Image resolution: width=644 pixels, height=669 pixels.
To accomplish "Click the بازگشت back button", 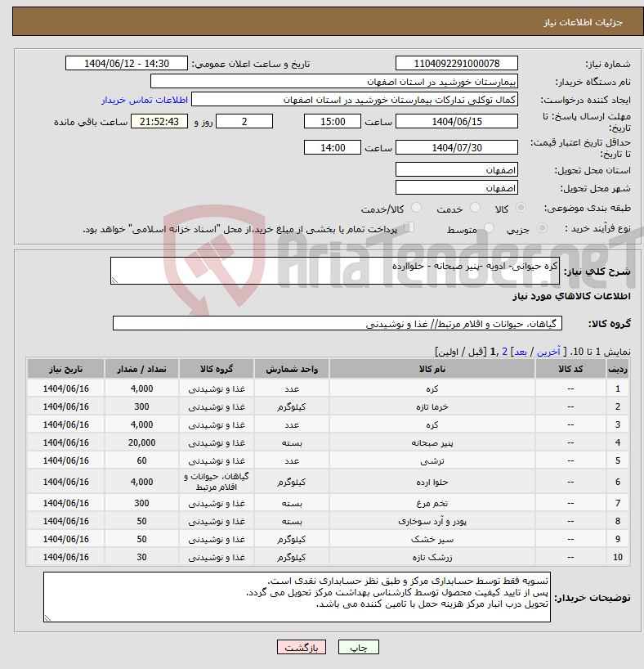I will 301,647.
